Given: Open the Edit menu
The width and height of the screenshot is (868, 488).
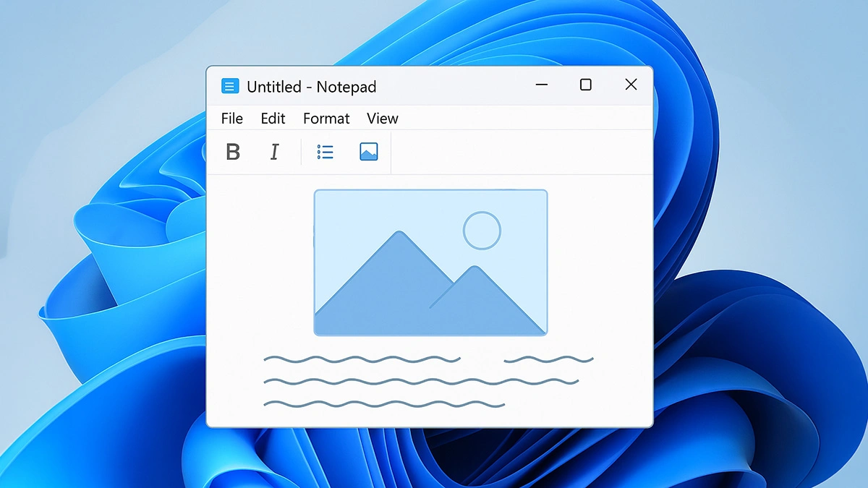Looking at the screenshot, I should (273, 119).
